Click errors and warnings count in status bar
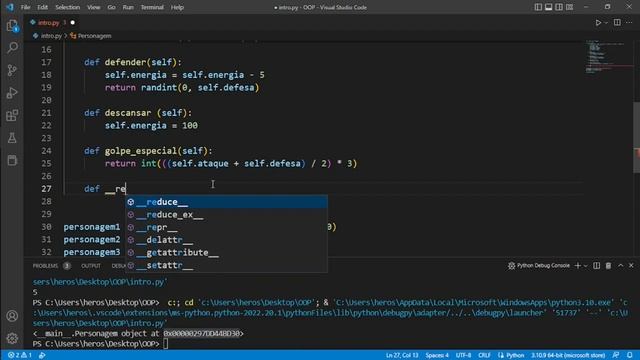The image size is (640, 360). pos(20,355)
